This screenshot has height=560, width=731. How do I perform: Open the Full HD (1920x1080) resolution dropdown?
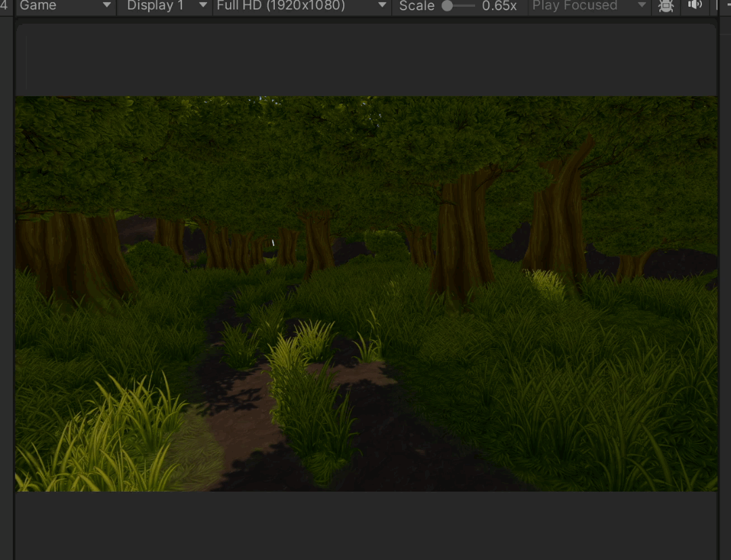302,6
